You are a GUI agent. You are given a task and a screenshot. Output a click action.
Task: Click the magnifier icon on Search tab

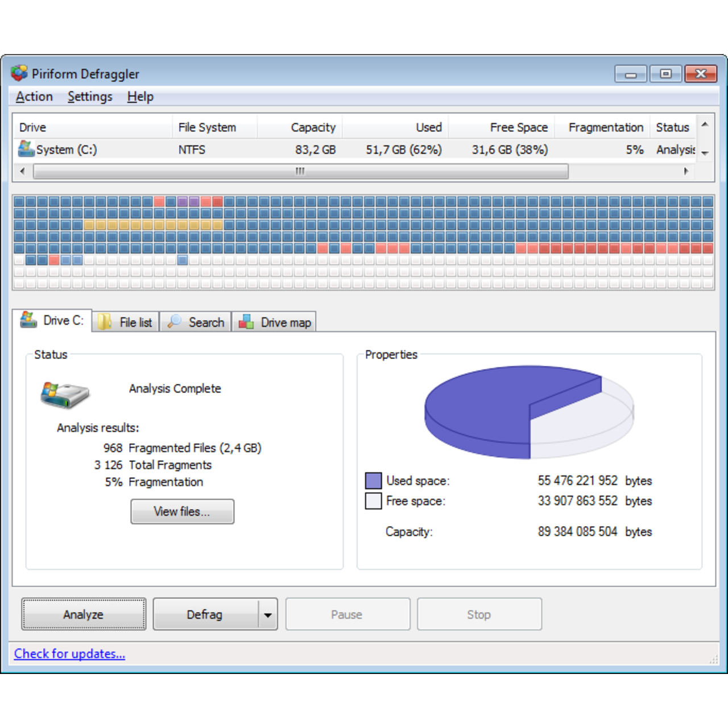tap(174, 322)
